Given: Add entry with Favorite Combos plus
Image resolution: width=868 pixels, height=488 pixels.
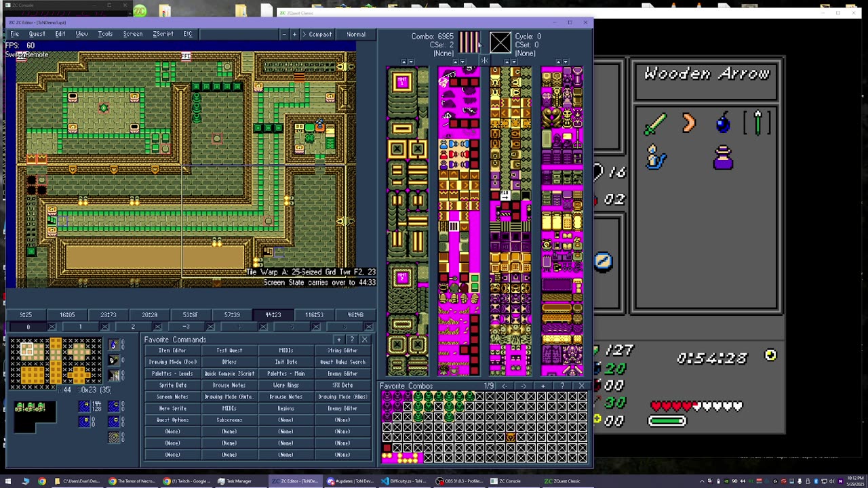Looking at the screenshot, I should (x=542, y=386).
